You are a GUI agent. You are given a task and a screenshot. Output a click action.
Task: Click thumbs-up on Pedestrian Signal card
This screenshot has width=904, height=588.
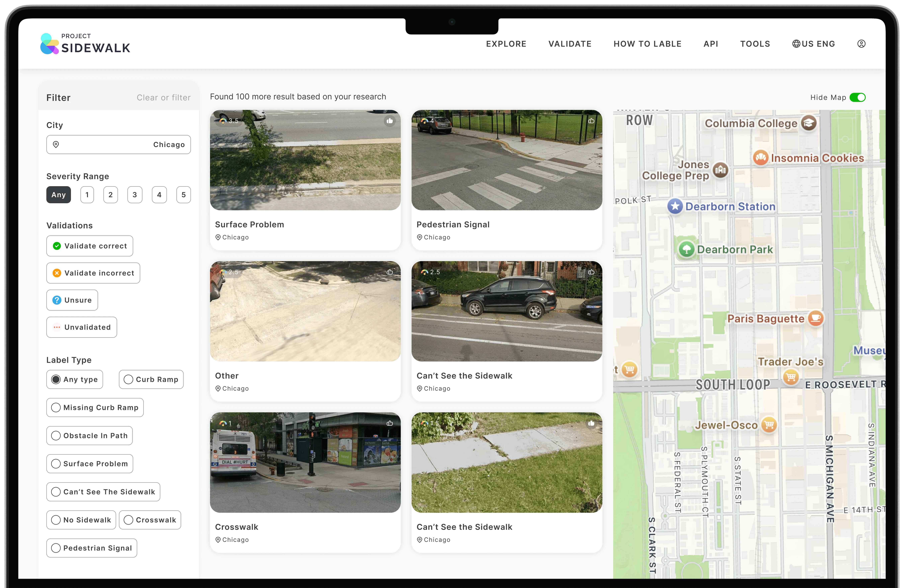click(x=591, y=121)
